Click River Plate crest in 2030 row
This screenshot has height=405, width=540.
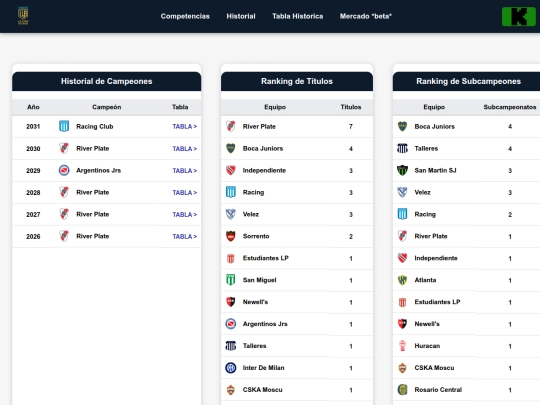pyautogui.click(x=64, y=148)
